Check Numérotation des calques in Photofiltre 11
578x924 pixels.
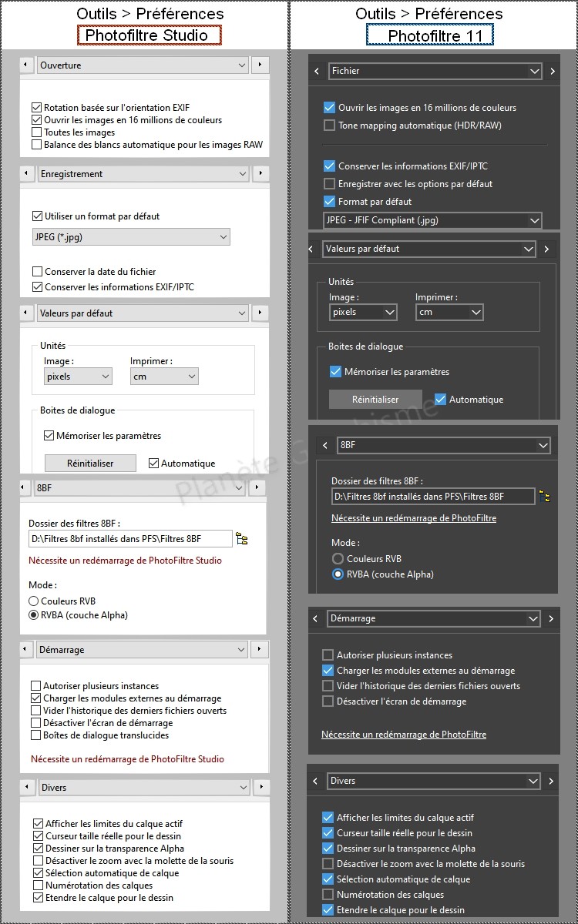click(x=328, y=895)
